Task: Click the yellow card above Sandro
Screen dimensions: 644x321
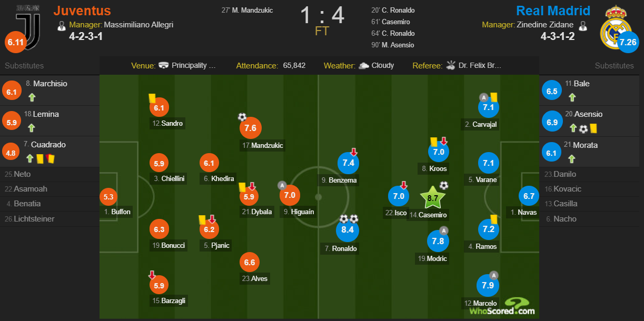Action: pos(152,98)
